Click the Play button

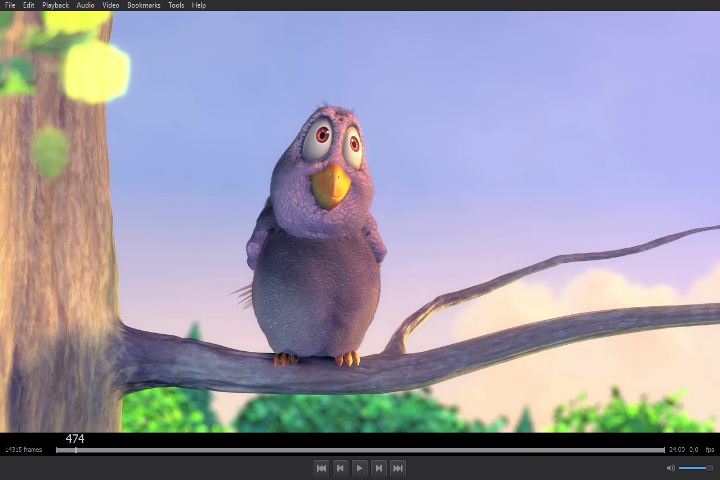pyautogui.click(x=359, y=467)
